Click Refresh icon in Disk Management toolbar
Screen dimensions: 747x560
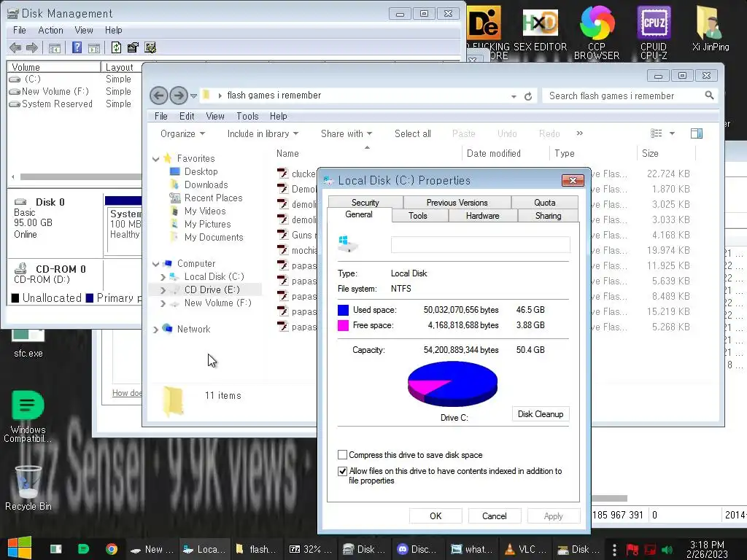click(x=116, y=47)
